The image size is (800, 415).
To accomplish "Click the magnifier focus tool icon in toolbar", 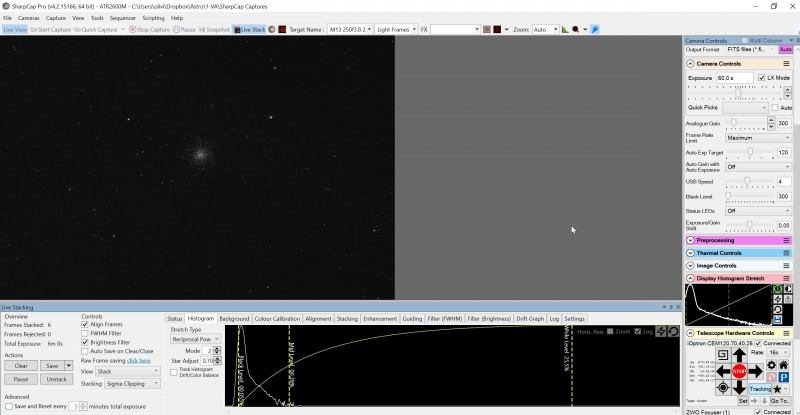I will pos(576,30).
